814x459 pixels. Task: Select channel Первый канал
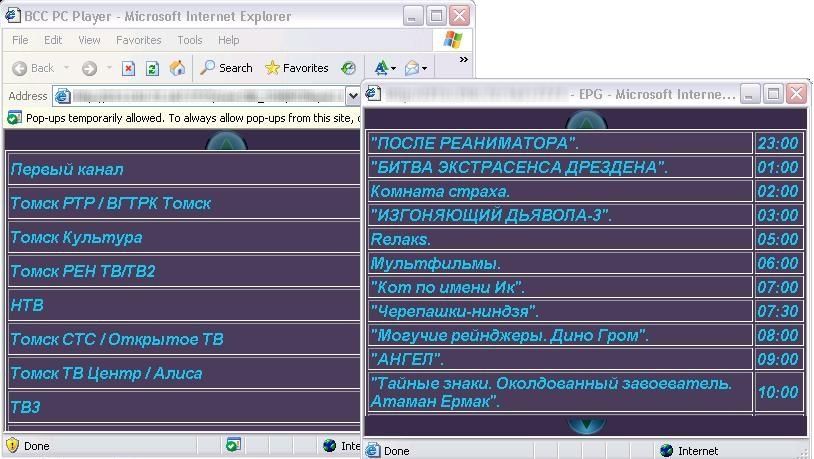point(184,169)
